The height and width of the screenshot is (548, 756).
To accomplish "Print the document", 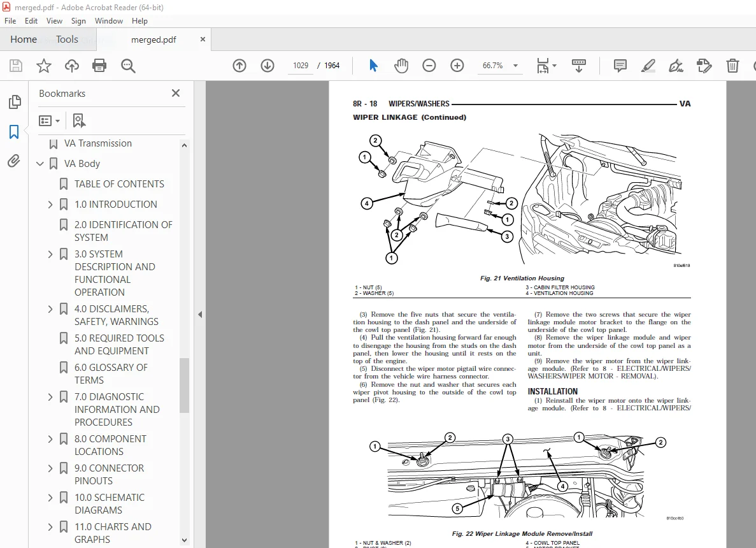I will [x=99, y=66].
